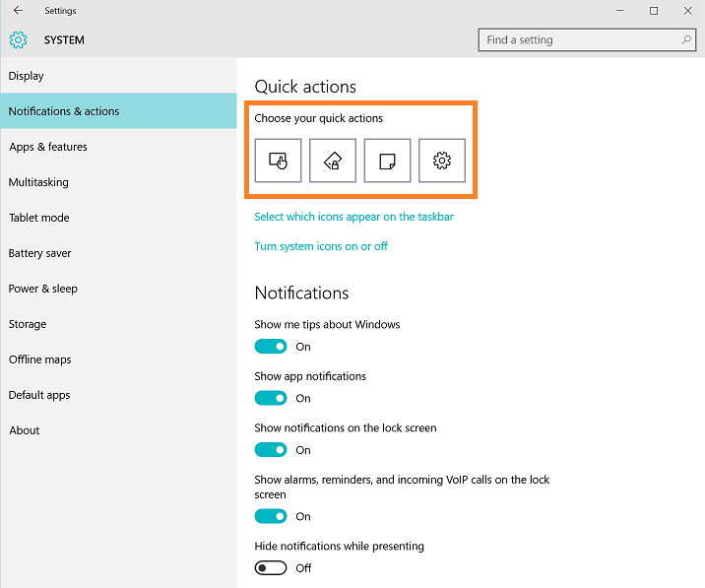
Task: Select Battery saver in sidebar
Action: tap(119, 253)
